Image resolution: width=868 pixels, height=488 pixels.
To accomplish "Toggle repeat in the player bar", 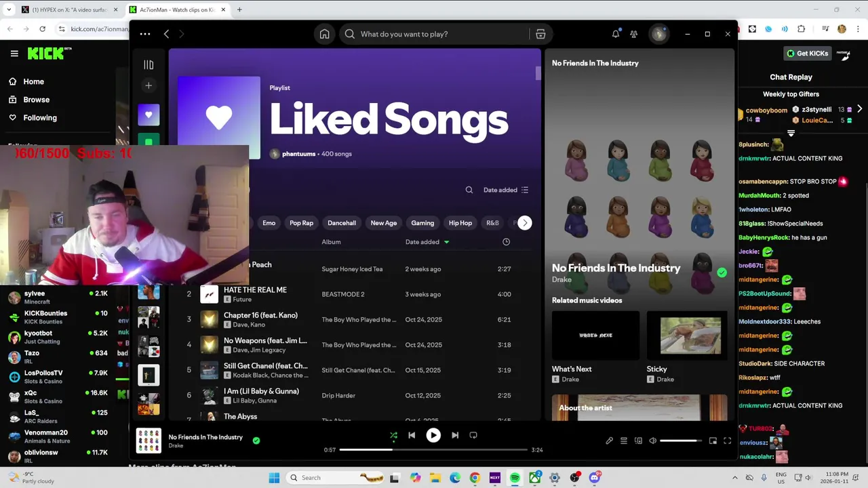I will pyautogui.click(x=473, y=435).
